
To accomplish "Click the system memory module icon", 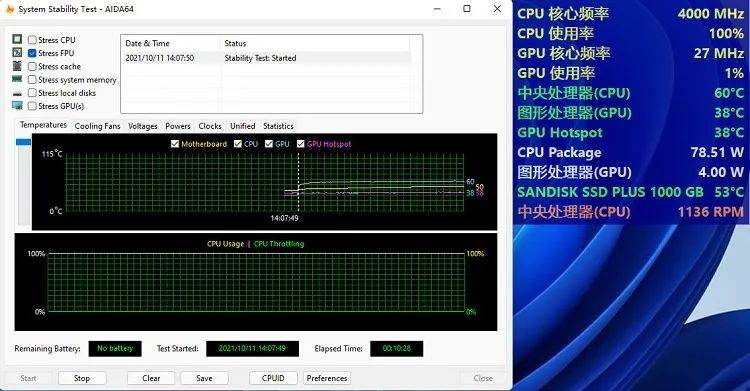I will pos(17,79).
